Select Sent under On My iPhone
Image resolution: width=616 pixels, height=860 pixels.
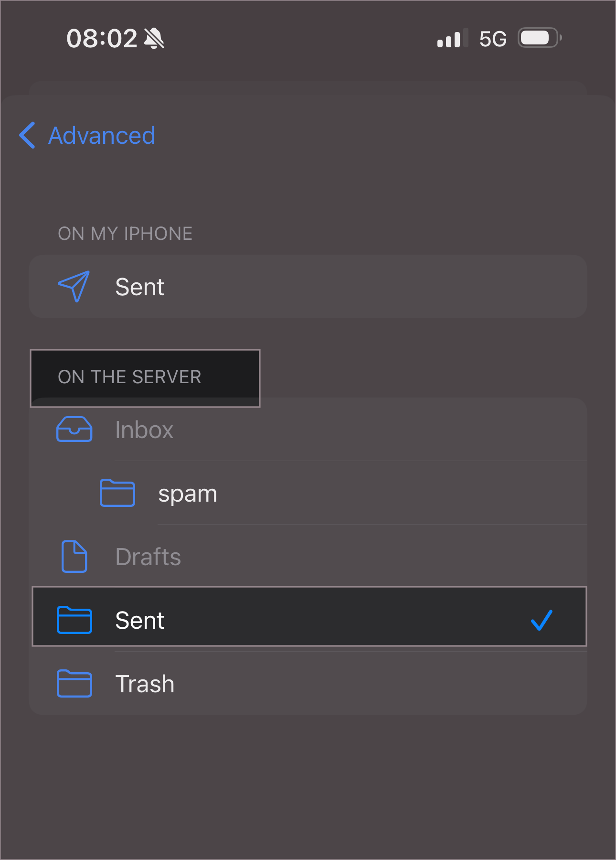(x=139, y=287)
